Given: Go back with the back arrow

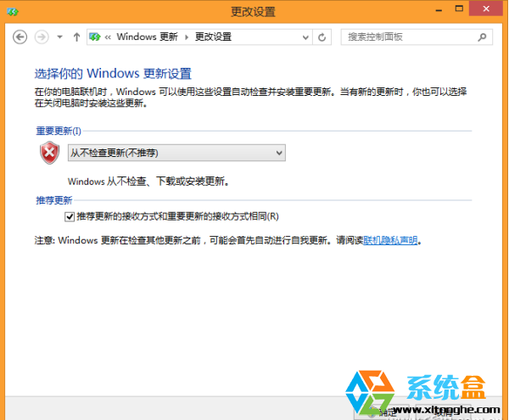Looking at the screenshot, I should click(20, 37).
